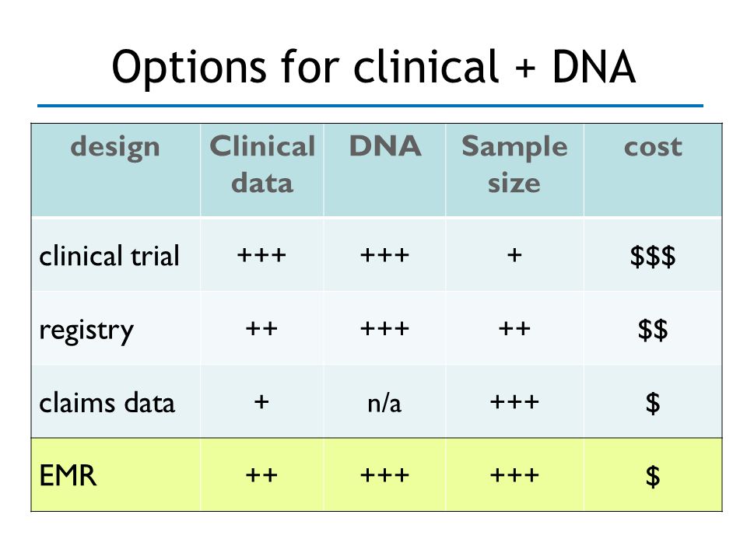This screenshot has height=560, width=747.
Task: Select the 'clinical trial' row label
Action: coord(109,256)
